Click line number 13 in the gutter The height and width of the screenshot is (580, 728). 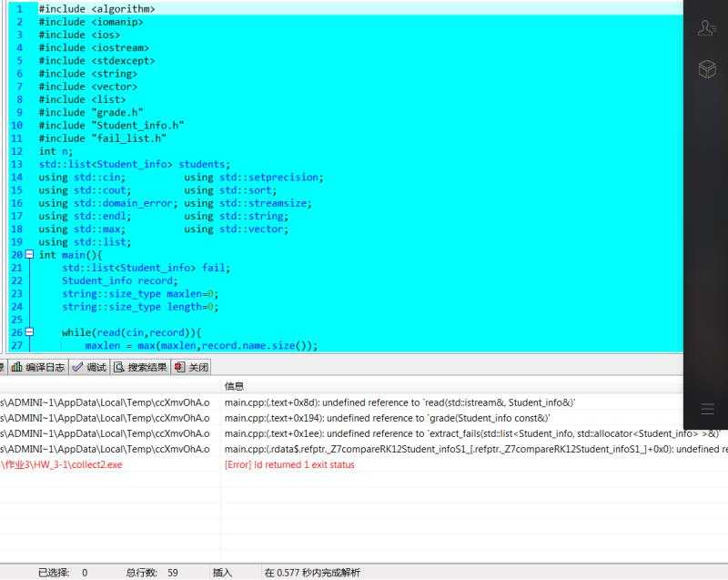click(x=16, y=164)
